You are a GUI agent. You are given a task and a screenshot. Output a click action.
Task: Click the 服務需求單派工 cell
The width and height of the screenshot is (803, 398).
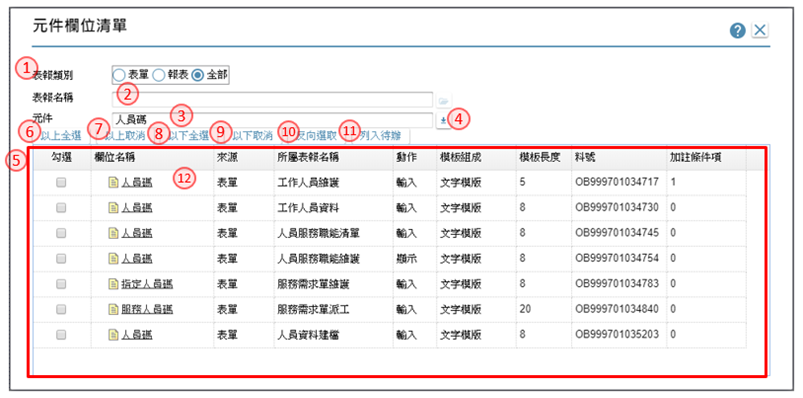313,309
